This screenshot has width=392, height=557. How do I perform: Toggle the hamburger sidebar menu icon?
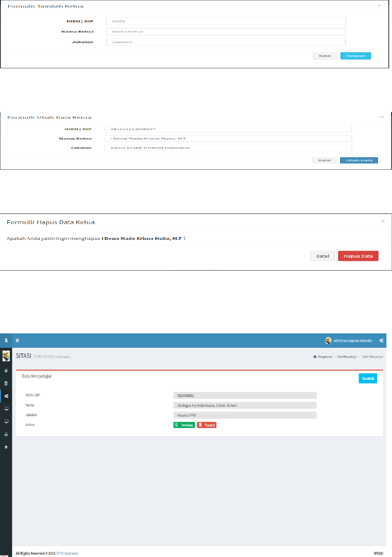click(x=17, y=340)
